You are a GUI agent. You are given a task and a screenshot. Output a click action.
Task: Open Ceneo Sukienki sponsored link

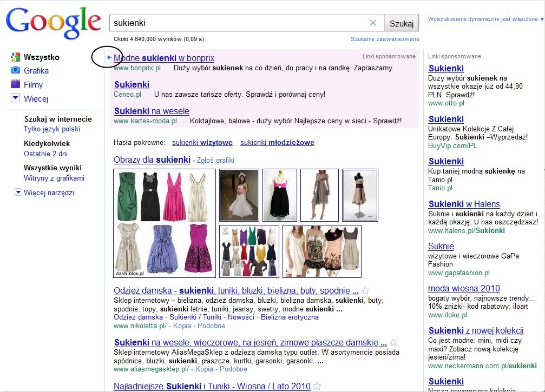coord(132,85)
